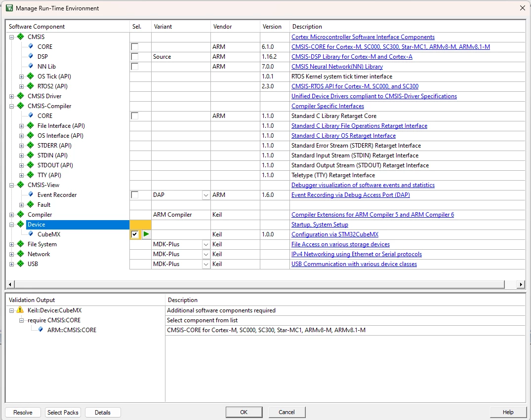
Task: Click the green diamond icon beside OS Interface (API)
Action: 31,135
